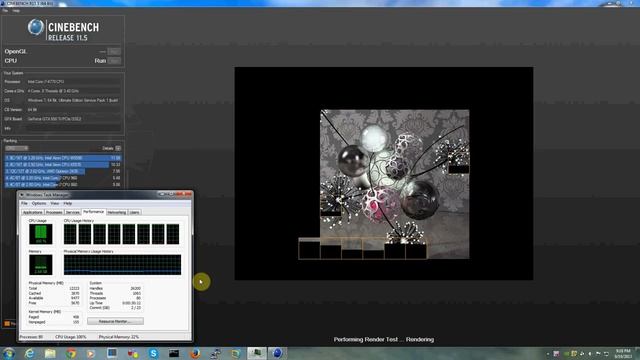Launch Firefox from the taskbar
Image resolution: width=640 pixels, height=360 pixels.
[195, 353]
